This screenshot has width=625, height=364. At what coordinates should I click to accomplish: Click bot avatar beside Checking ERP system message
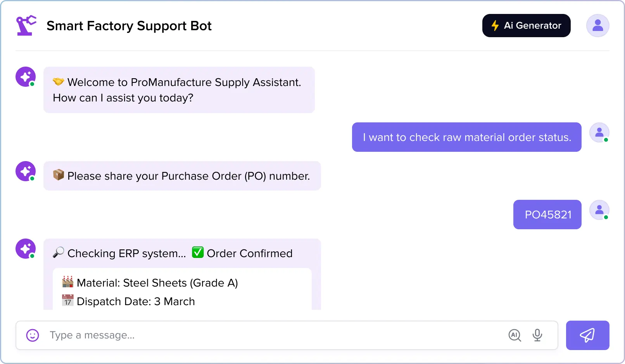coord(26,249)
